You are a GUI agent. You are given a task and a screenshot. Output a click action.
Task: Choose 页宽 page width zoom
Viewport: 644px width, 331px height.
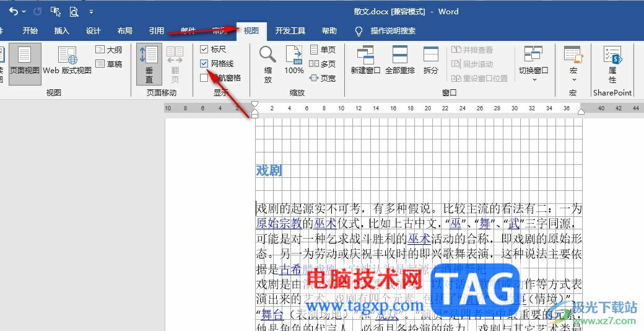pyautogui.click(x=323, y=78)
